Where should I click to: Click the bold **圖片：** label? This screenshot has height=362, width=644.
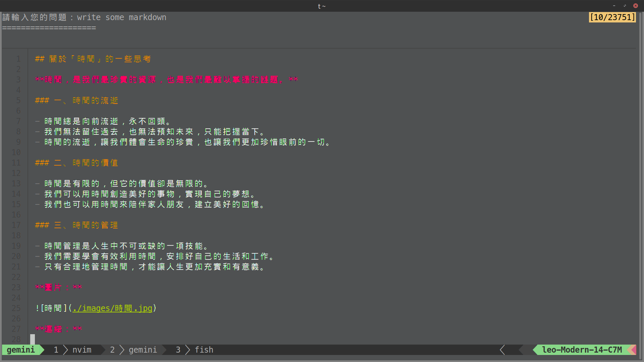[58, 287]
